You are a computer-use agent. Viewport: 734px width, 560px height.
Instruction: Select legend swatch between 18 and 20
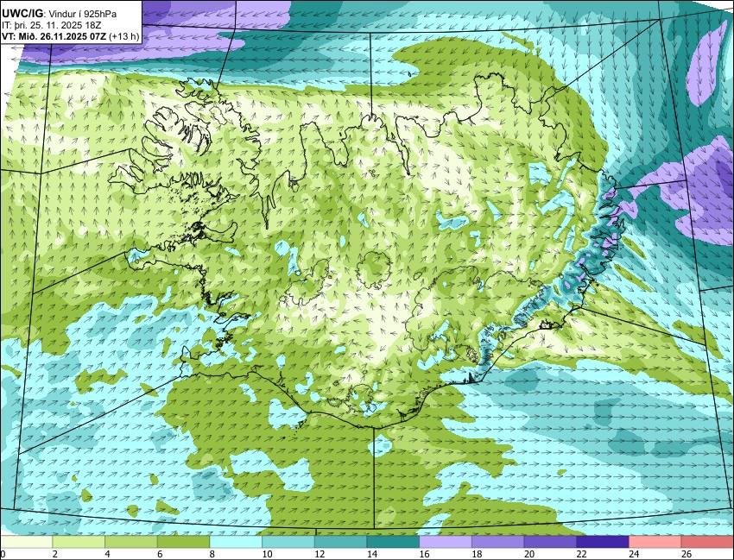pyautogui.click(x=498, y=542)
